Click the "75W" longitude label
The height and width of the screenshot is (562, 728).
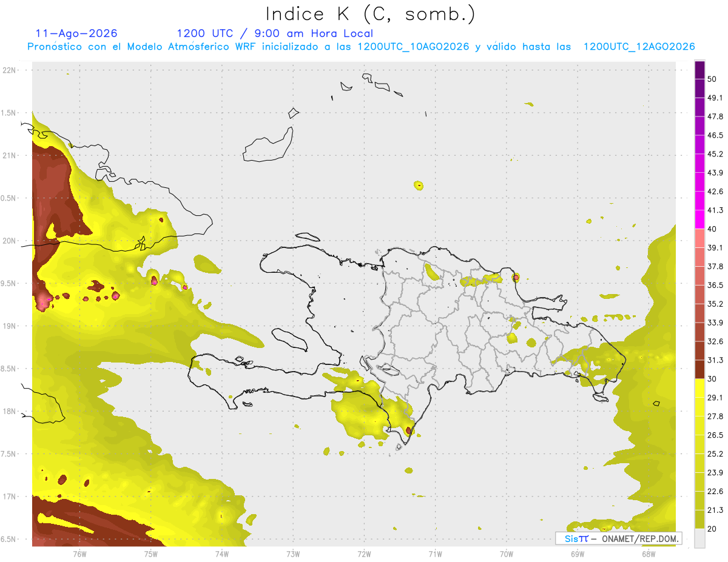pos(151,554)
